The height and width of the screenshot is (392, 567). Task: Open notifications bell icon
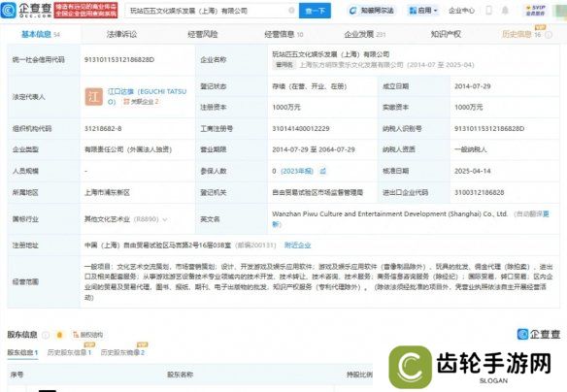coord(505,11)
